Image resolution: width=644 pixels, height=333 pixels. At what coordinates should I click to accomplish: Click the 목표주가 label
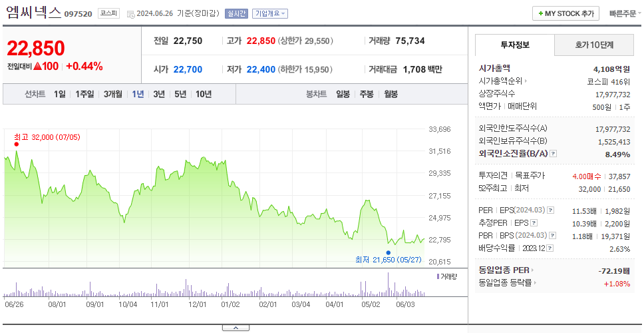click(x=530, y=176)
